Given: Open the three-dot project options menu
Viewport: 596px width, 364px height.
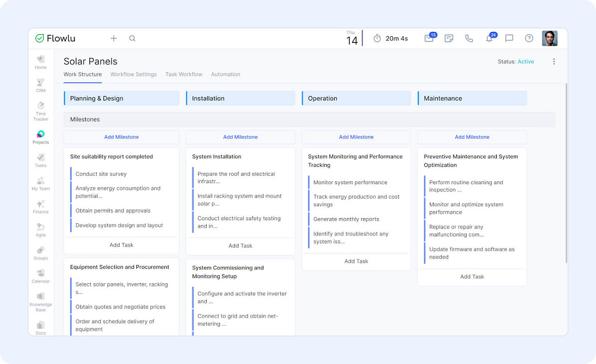Looking at the screenshot, I should click(x=554, y=61).
